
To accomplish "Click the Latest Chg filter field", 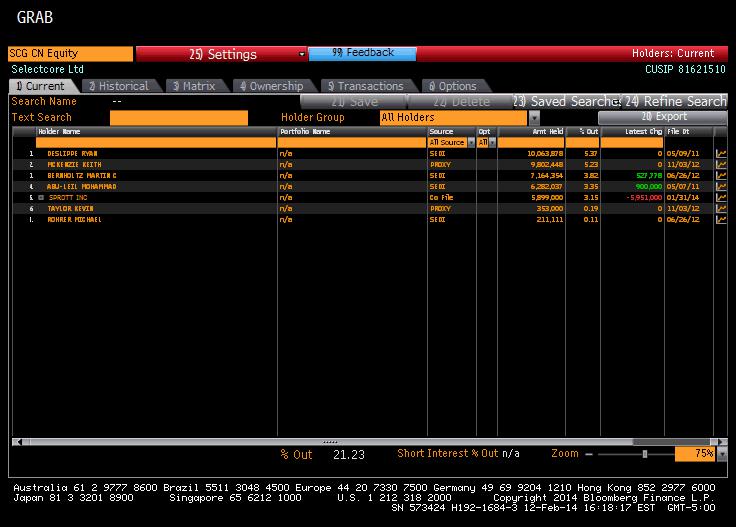I will (x=632, y=143).
